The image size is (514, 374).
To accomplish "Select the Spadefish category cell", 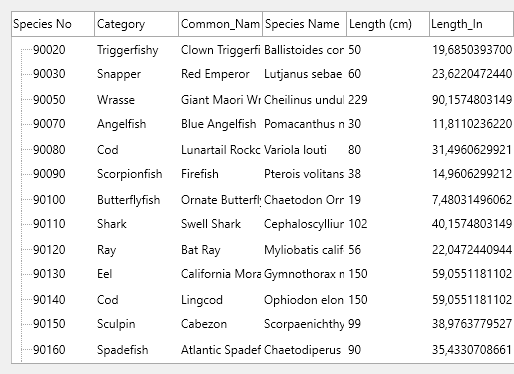I will [123, 350].
